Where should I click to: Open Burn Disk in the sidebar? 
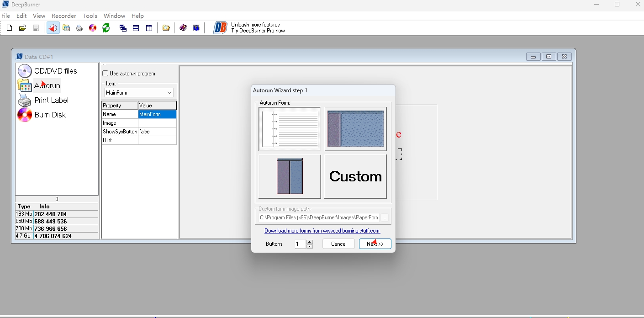pos(50,115)
